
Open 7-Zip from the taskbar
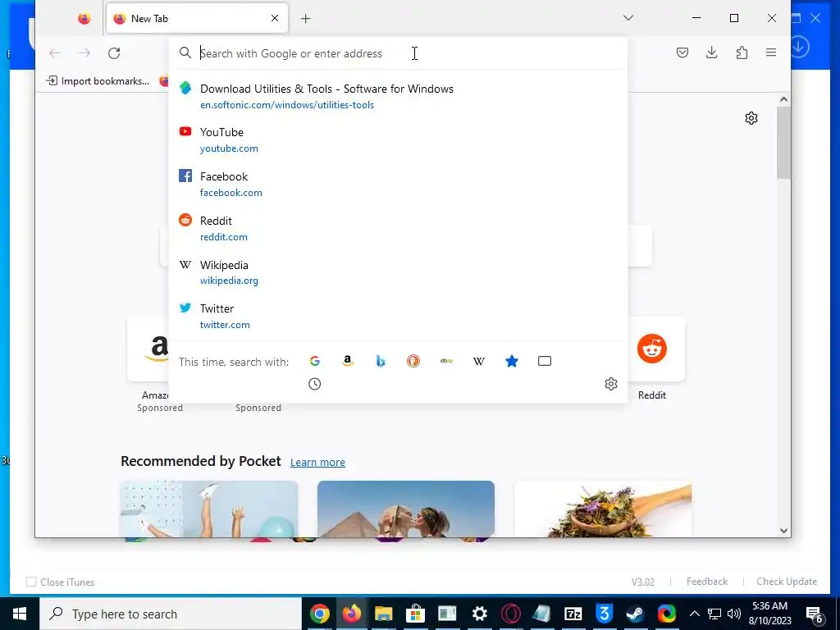click(573, 614)
